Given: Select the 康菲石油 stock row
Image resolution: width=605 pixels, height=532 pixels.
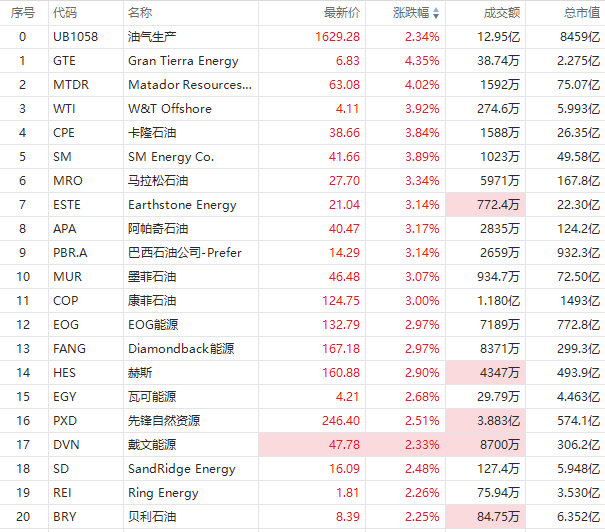Looking at the screenshot, I should 152,301.
